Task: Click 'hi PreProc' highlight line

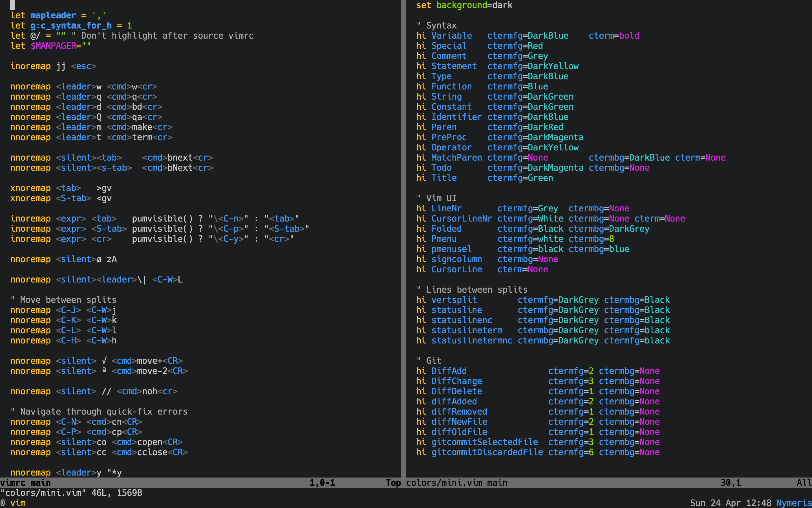Action: (500, 137)
